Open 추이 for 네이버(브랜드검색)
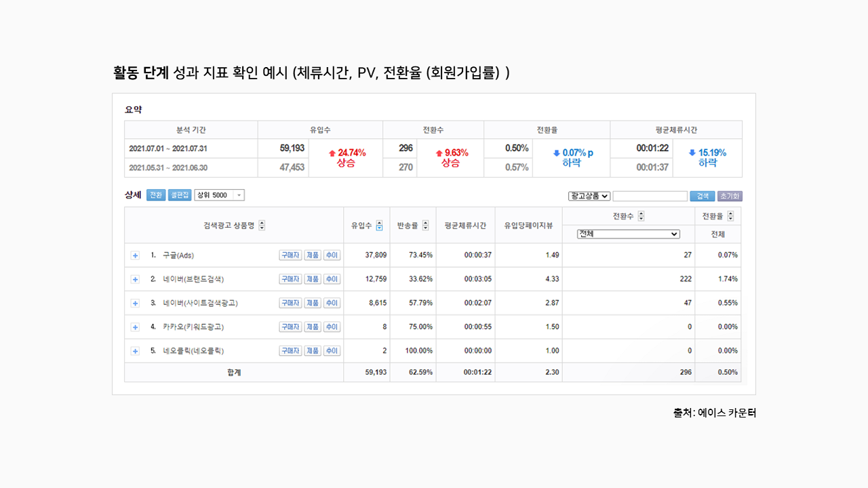868x488 pixels. (x=332, y=279)
